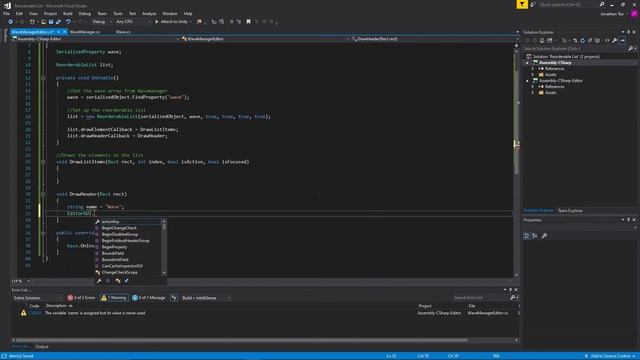
Task: Toggle the 1 Warning filter button
Action: pos(114,298)
